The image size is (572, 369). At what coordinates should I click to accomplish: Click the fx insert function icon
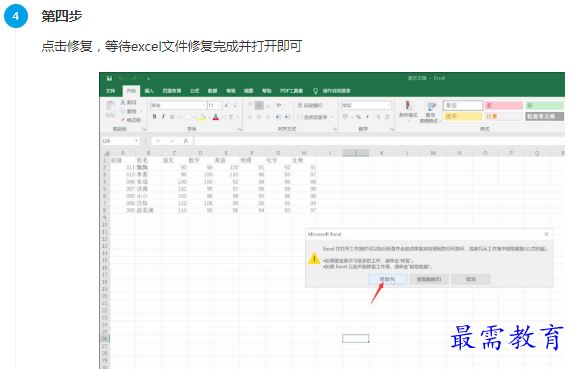186,141
